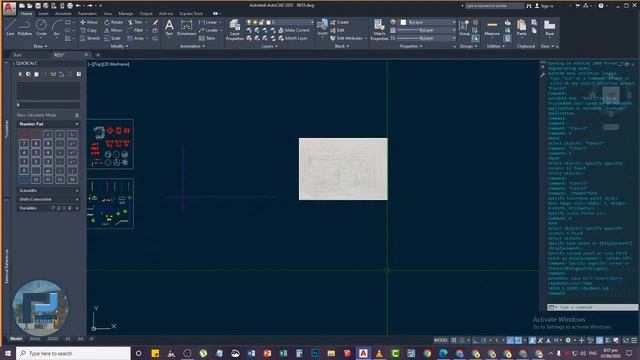Switch to the Parametric ribbon tab

87,13
